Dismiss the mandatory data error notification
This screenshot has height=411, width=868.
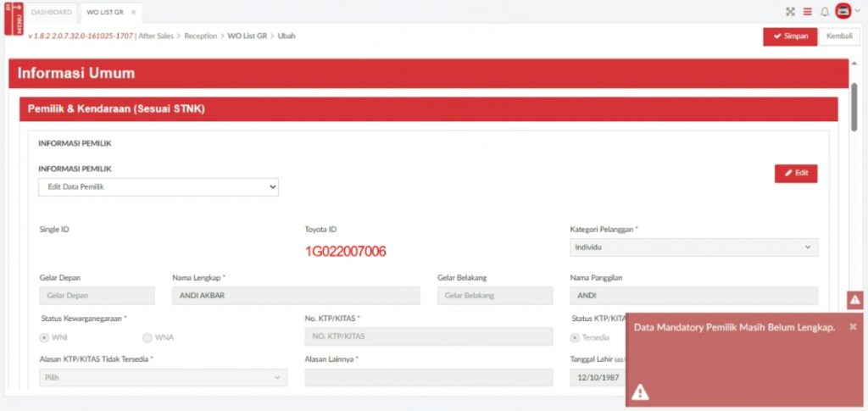pos(853,326)
